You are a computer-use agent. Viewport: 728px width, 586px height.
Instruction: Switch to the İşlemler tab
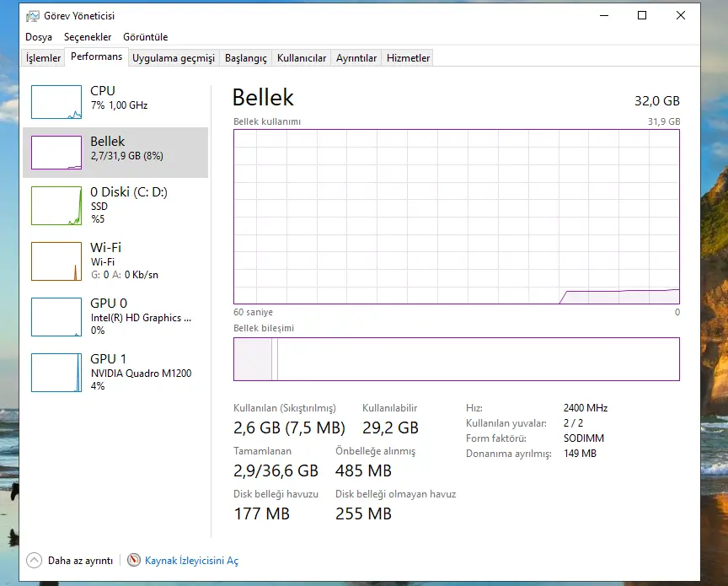[x=43, y=58]
